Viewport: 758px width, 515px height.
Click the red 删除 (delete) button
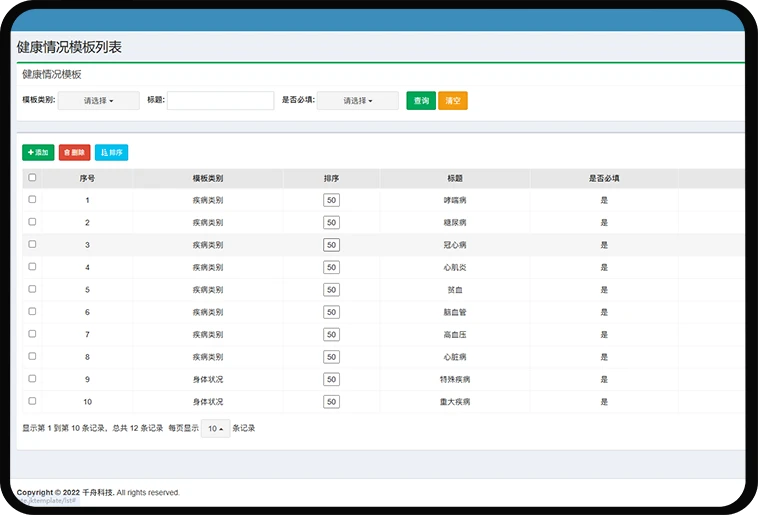click(x=74, y=153)
